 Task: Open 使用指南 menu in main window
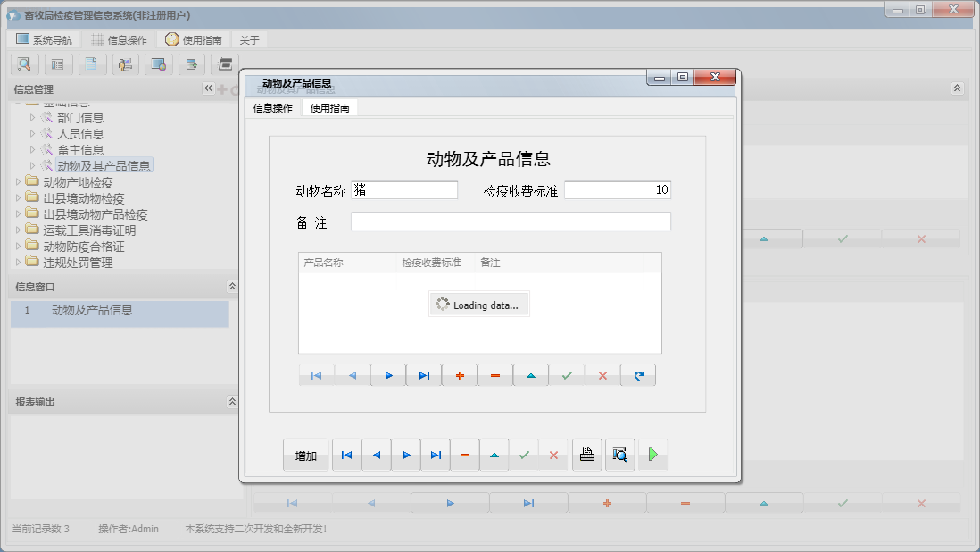pyautogui.click(x=194, y=39)
